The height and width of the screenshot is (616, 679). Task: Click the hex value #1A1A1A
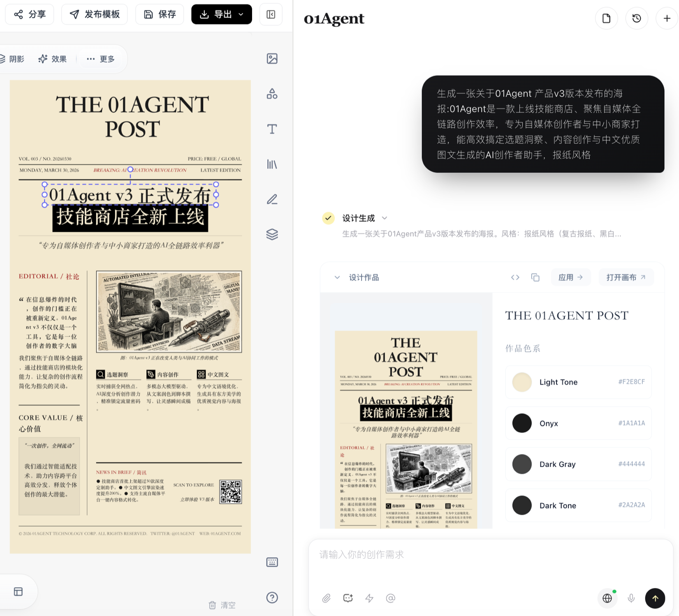coord(632,423)
